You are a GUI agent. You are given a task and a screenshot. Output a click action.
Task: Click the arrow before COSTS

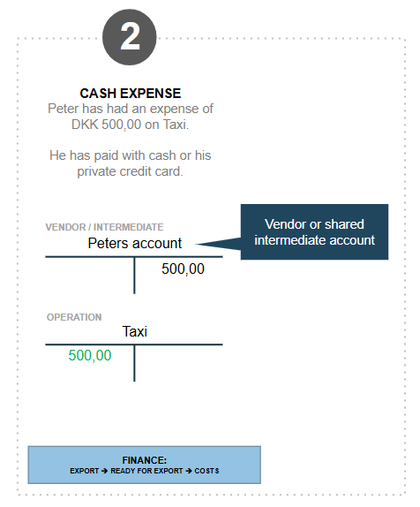(188, 471)
